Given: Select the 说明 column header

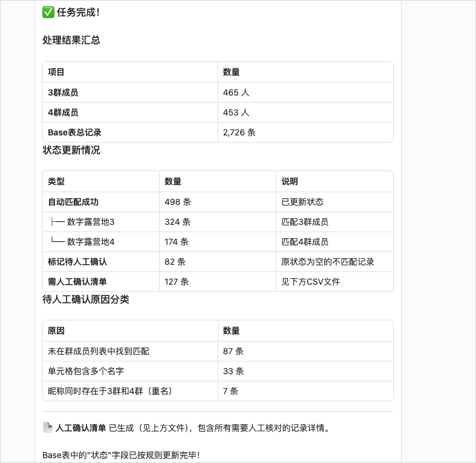Looking at the screenshot, I should click(x=290, y=181).
